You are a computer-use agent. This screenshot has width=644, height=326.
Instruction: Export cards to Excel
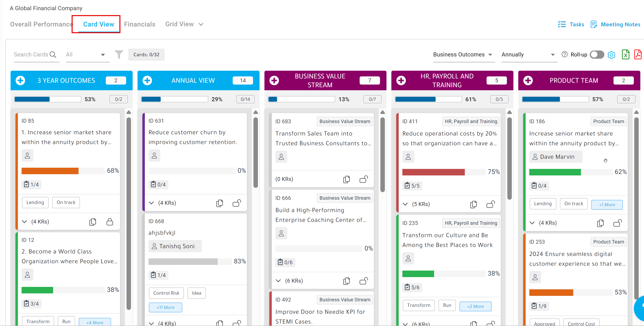coord(625,54)
